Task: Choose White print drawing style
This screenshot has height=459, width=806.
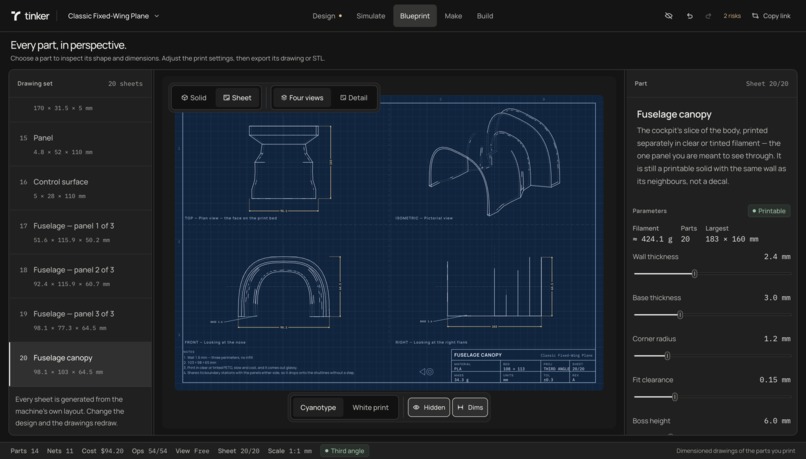Action: click(x=370, y=408)
